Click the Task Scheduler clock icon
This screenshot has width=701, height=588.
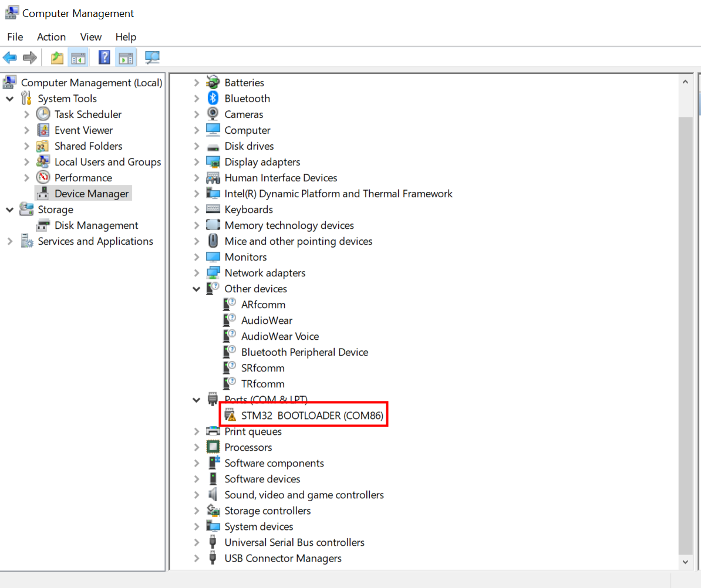click(x=43, y=114)
